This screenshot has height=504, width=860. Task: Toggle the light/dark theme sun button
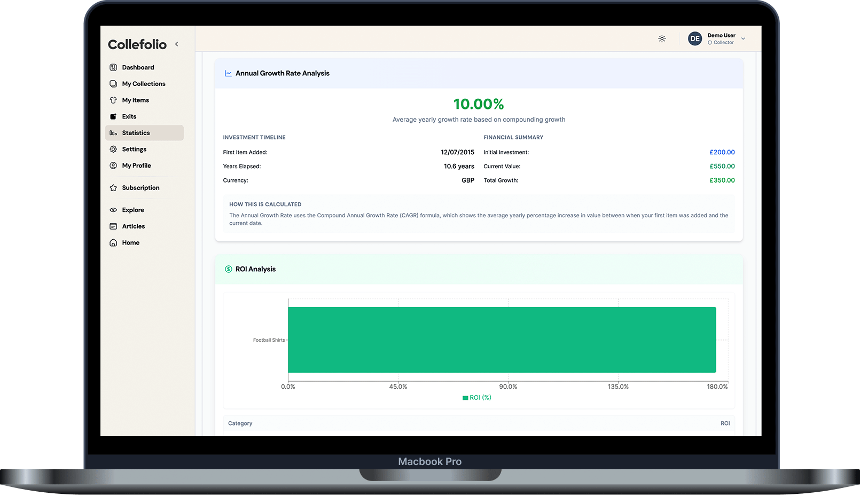pyautogui.click(x=662, y=38)
